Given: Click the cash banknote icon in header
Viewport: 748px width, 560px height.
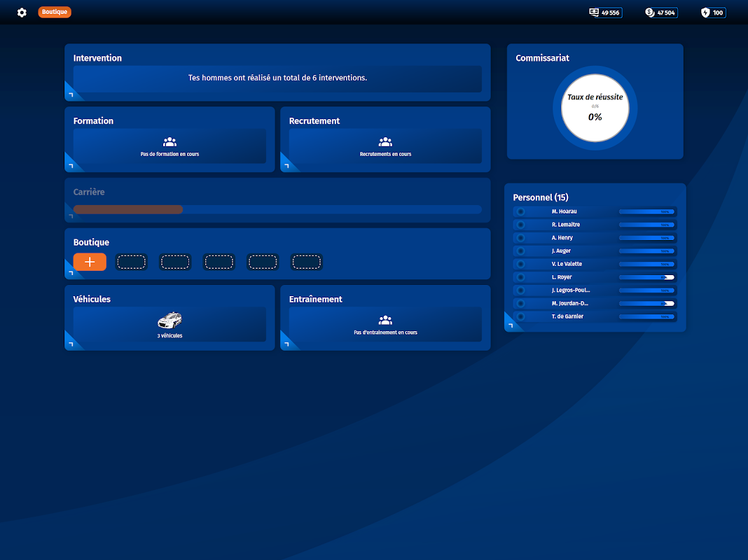Looking at the screenshot, I should pyautogui.click(x=593, y=13).
